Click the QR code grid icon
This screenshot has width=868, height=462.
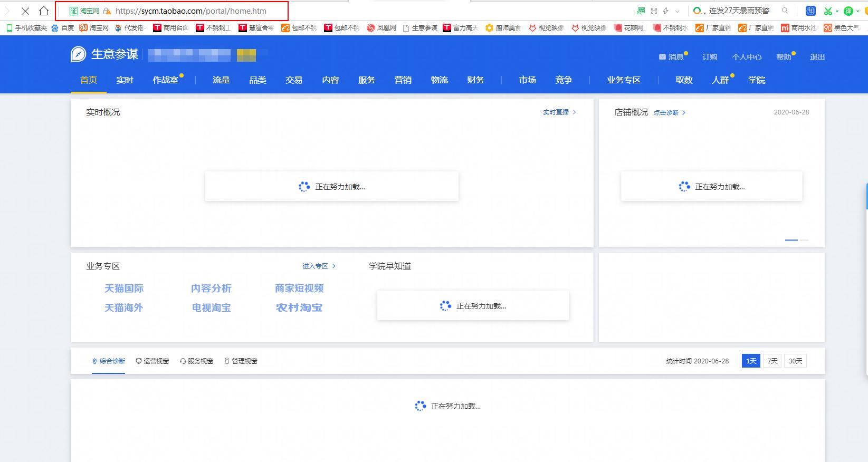(654, 11)
